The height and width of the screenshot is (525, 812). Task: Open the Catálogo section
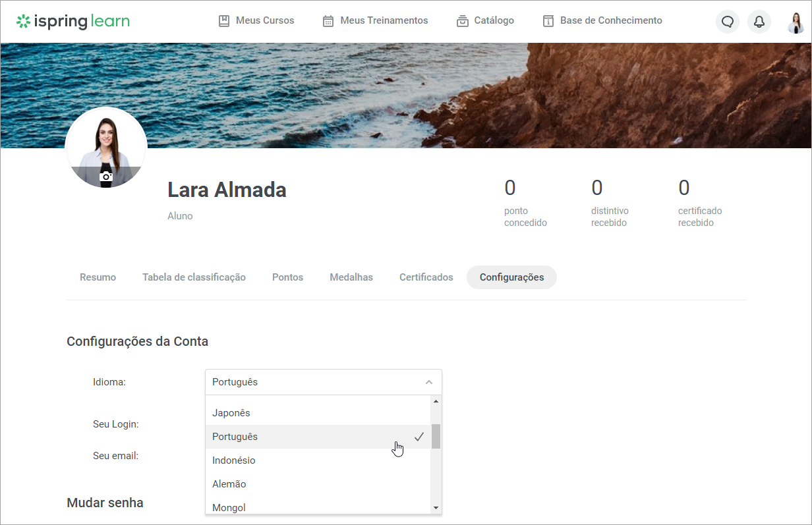[x=485, y=20]
